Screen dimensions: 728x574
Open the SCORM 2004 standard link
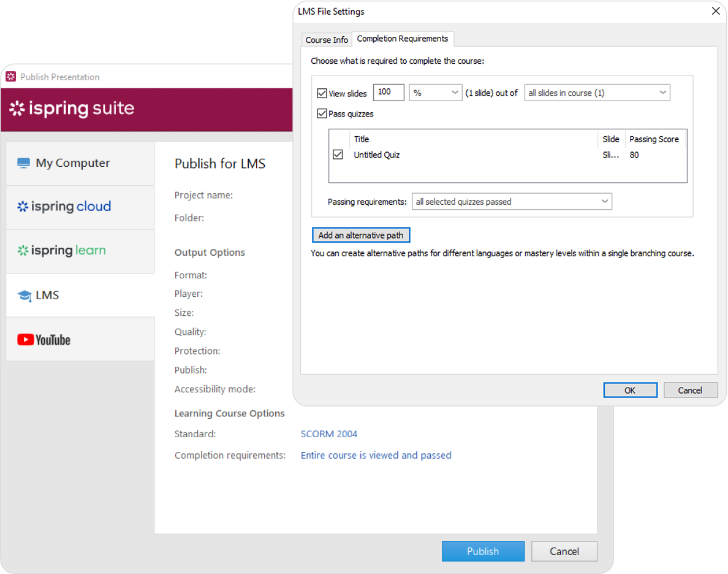328,434
